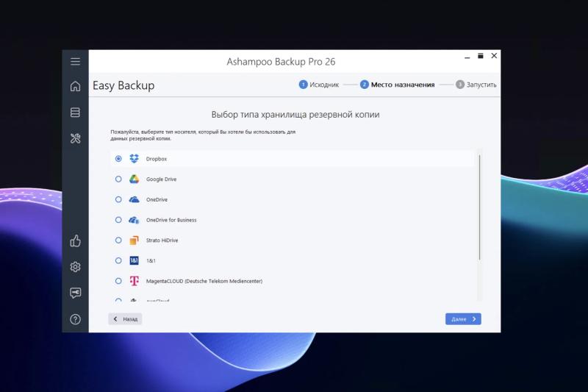
Task: Select the MagentaCLOUD radio button
Action: [x=118, y=281]
